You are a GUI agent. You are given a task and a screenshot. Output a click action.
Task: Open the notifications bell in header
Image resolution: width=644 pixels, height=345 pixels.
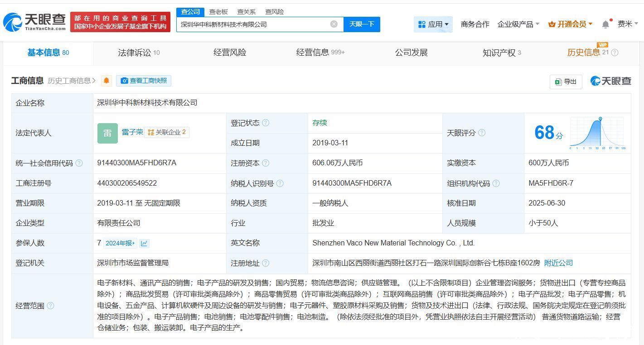(x=605, y=24)
